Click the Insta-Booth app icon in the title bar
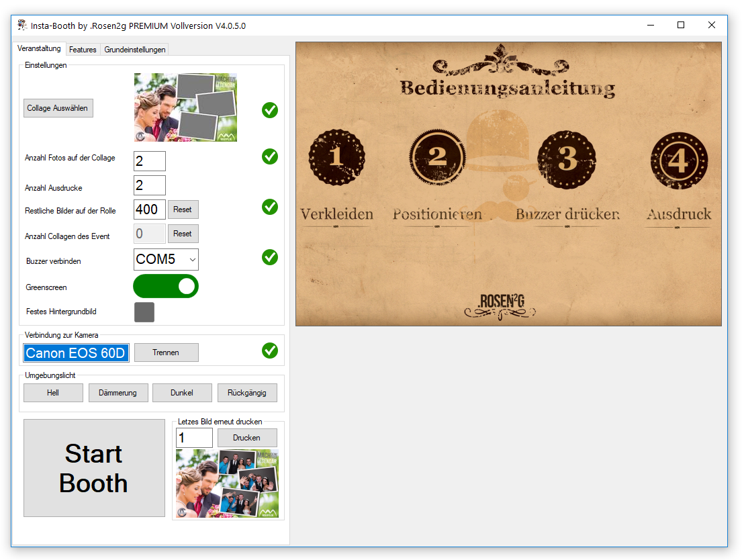 point(22,25)
